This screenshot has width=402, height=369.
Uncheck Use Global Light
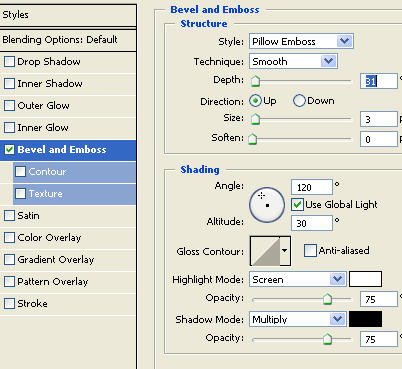click(x=297, y=205)
